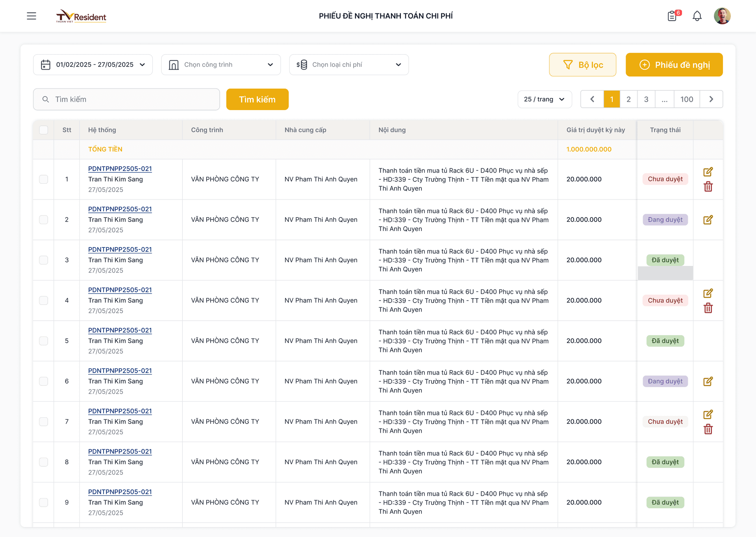Expand the Chọn công trình dropdown

(x=221, y=65)
